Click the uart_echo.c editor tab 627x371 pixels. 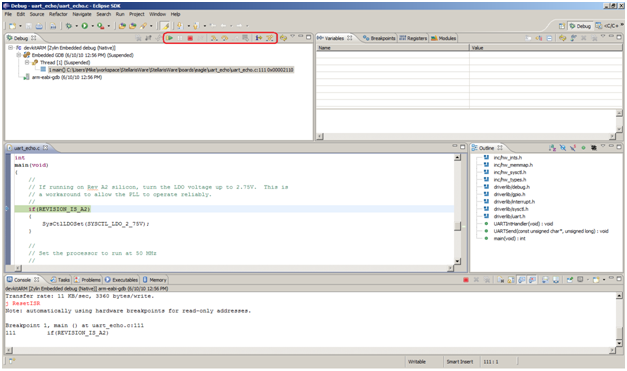point(27,148)
